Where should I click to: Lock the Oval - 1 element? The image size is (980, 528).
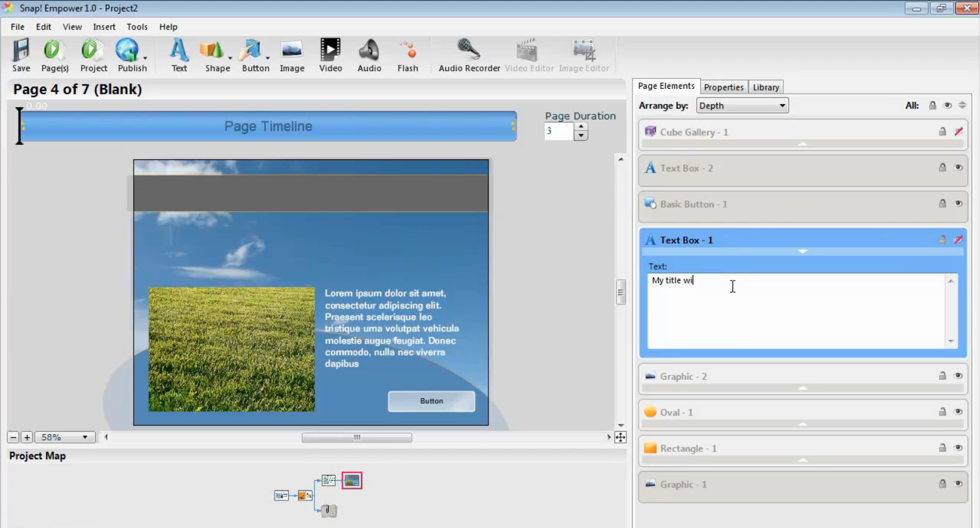[x=943, y=412]
